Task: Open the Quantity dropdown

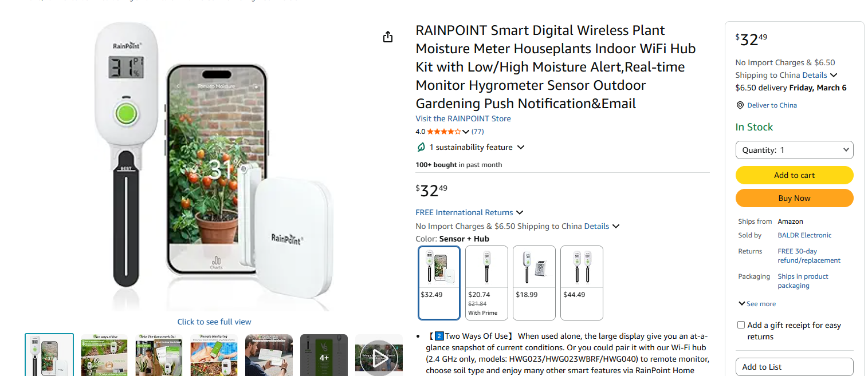Action: [794, 150]
